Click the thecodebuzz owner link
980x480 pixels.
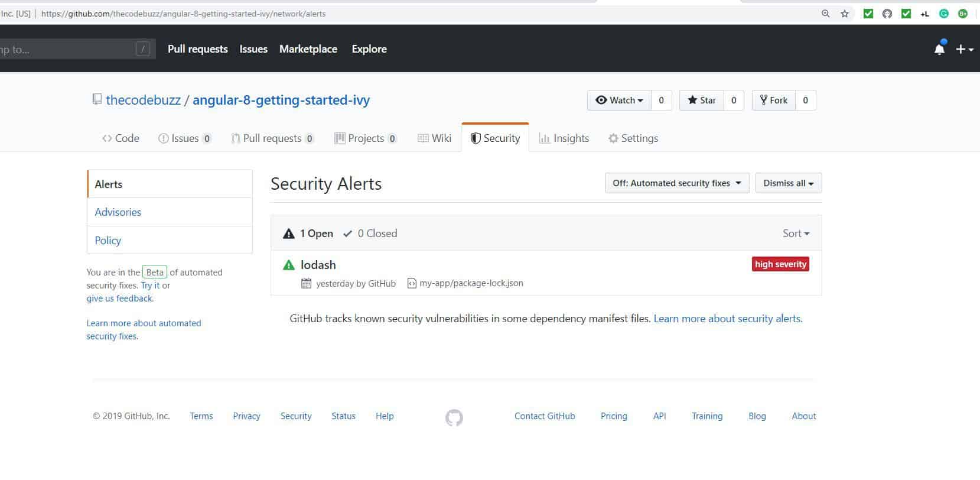click(x=143, y=100)
